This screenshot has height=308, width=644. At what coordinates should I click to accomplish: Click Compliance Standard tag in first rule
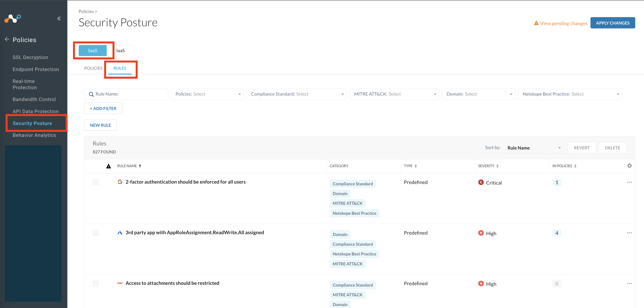(353, 184)
